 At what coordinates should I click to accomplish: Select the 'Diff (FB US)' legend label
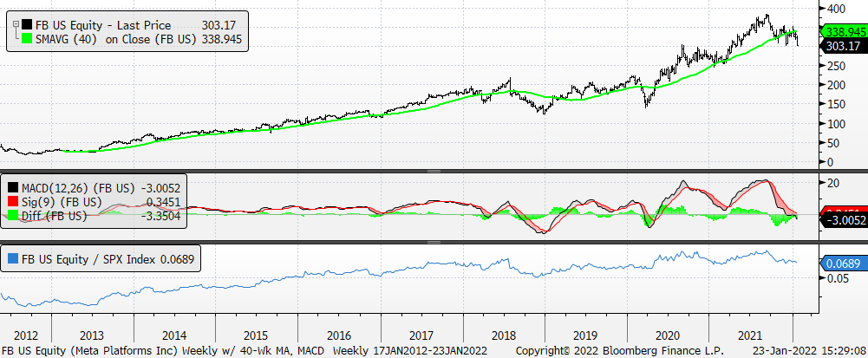[x=55, y=217]
